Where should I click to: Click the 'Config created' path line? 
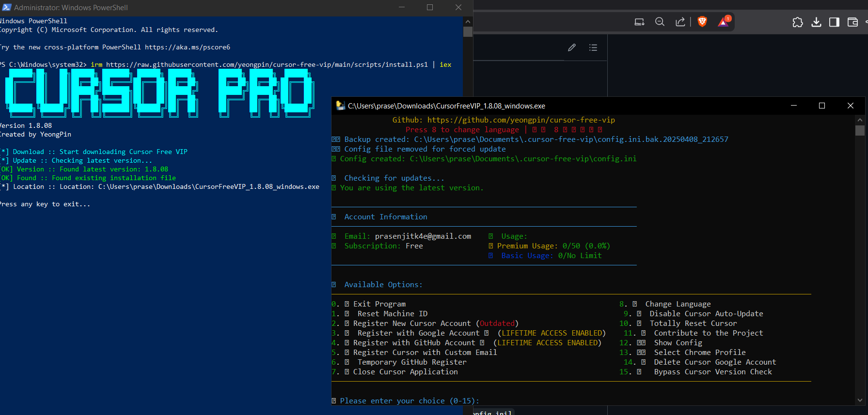(x=484, y=159)
